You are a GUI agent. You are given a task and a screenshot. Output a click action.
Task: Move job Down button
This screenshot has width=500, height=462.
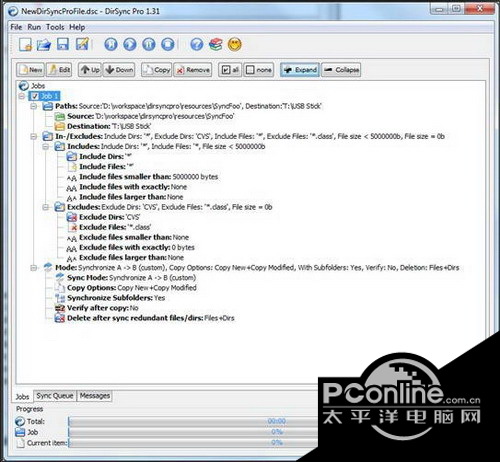(119, 70)
